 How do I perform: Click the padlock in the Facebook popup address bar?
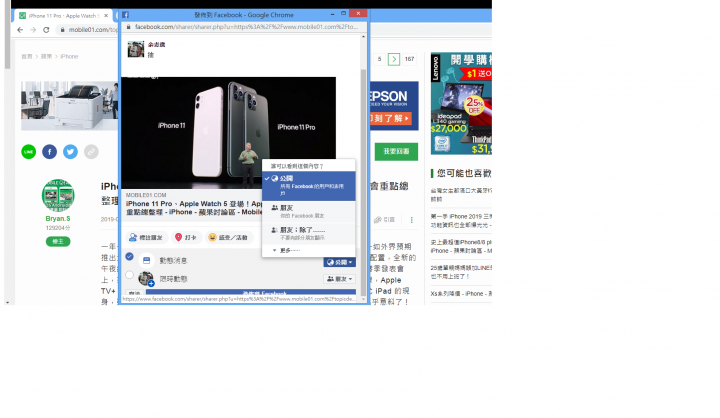pyautogui.click(x=129, y=27)
